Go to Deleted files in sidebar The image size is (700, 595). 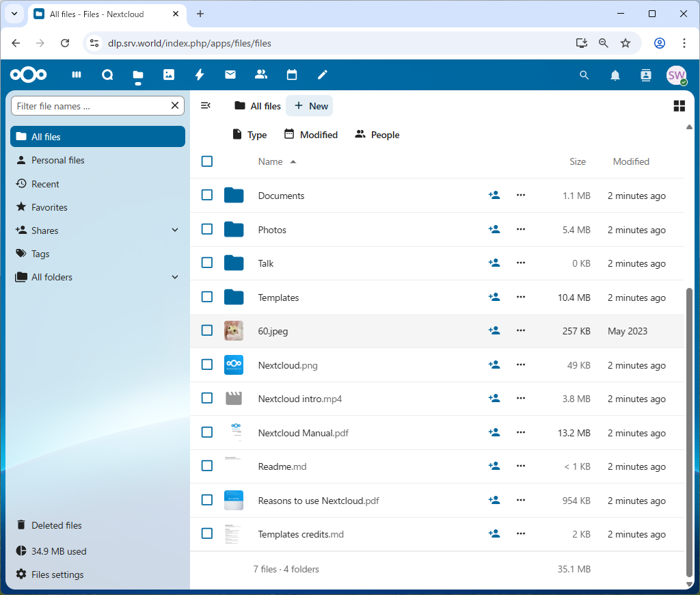(x=56, y=525)
